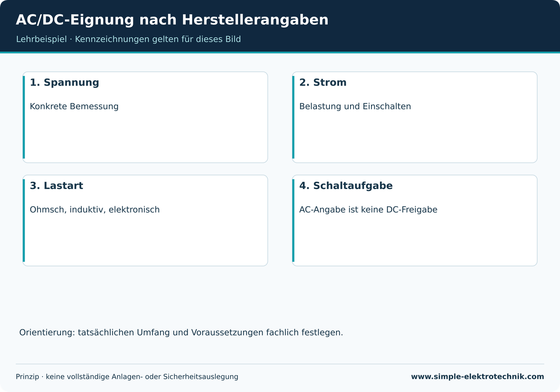Select the footer text "Prinzip · keine vollständige Anlagen- oder Sicherheitsauslegung"

[x=127, y=377]
